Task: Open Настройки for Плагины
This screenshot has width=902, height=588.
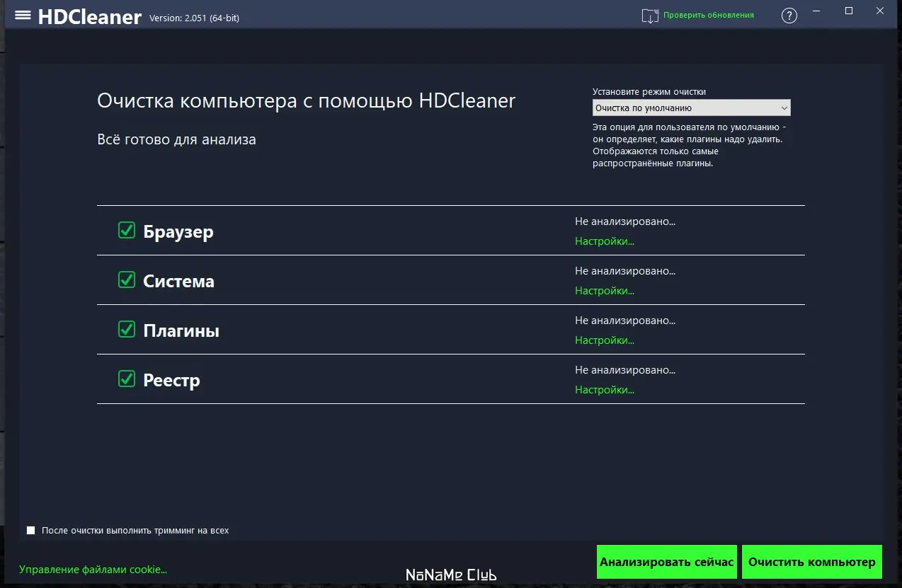Action: (x=605, y=340)
